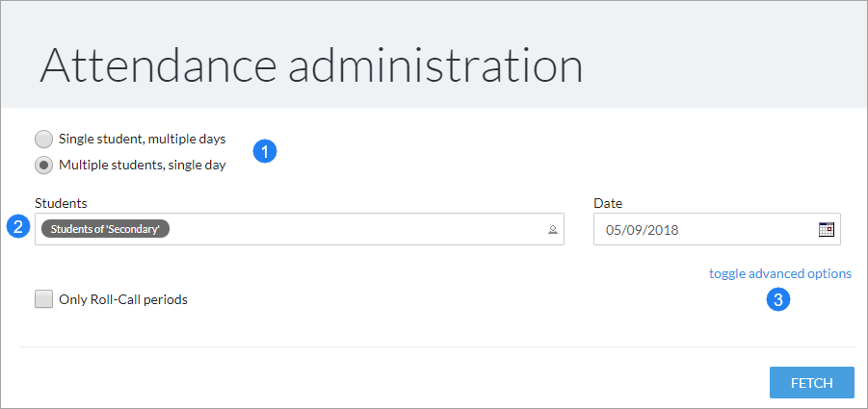Click the 'Multiple students, single day' label text

(143, 165)
